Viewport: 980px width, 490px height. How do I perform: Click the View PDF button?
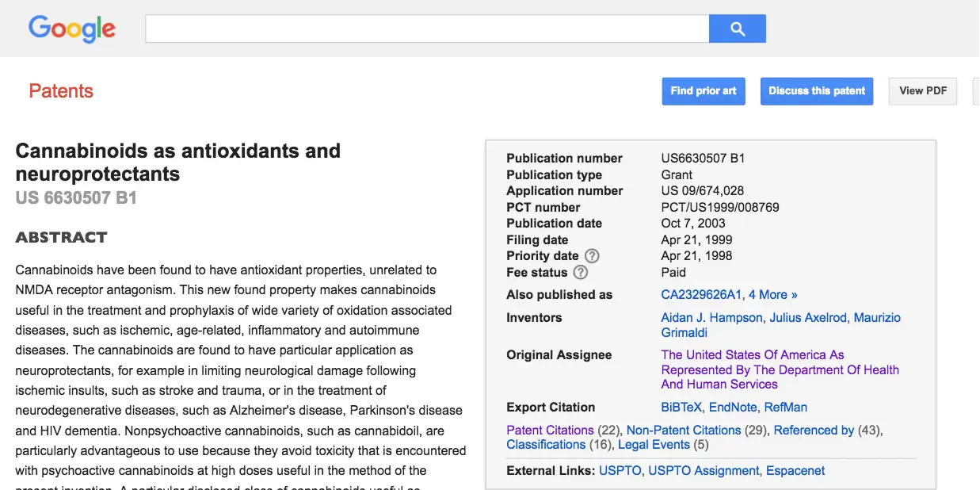(923, 91)
